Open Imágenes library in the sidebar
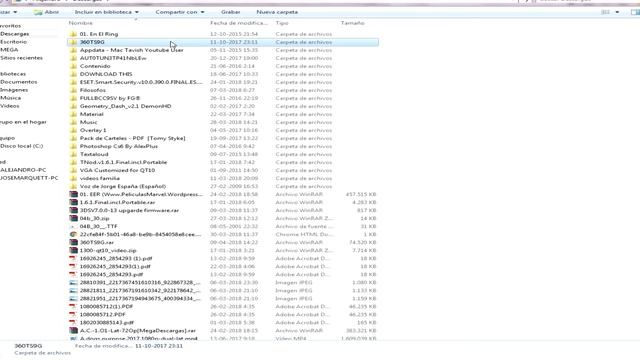Viewport: 640px width, 360px height. point(14,90)
